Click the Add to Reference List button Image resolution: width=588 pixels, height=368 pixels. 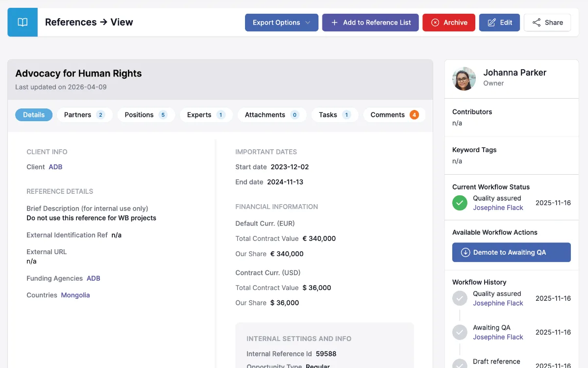(x=370, y=23)
